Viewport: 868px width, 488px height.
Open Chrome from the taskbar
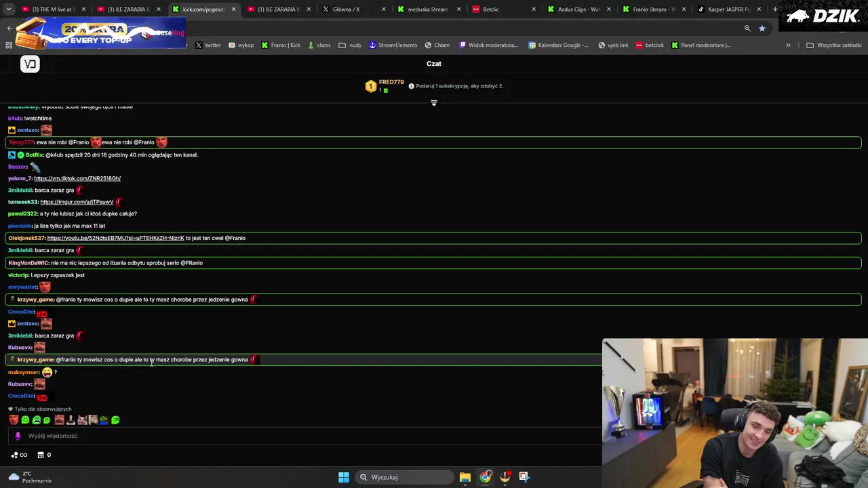point(485,477)
